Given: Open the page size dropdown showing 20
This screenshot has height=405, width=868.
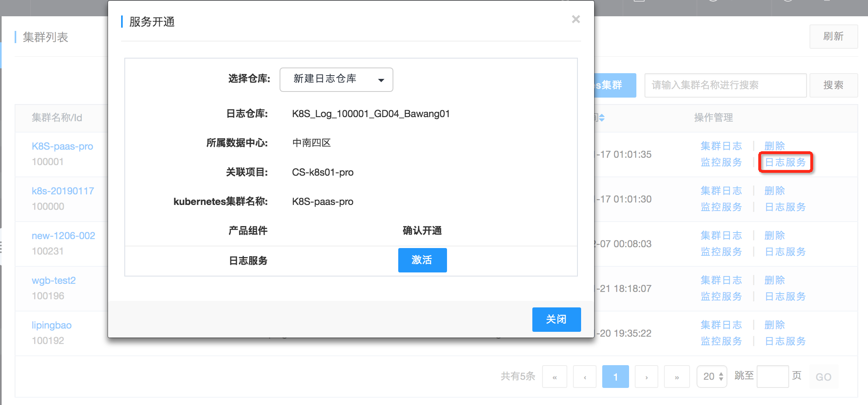Looking at the screenshot, I should (x=711, y=377).
